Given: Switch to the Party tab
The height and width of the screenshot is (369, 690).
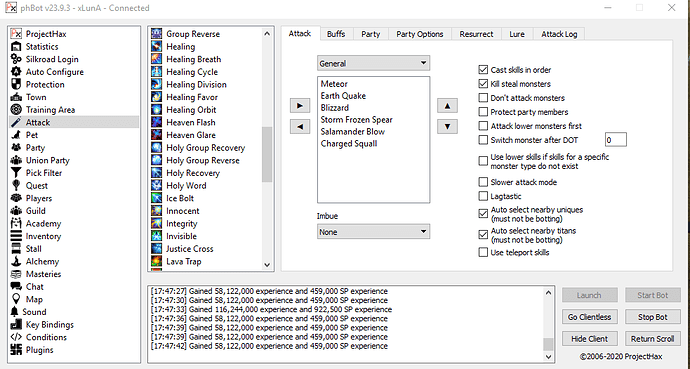Looking at the screenshot, I should point(371,34).
